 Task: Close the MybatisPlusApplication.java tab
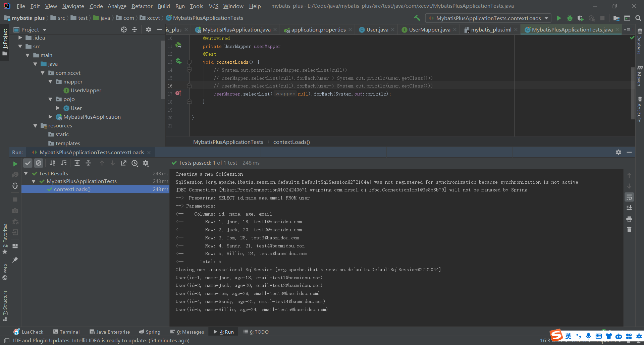[x=275, y=30]
